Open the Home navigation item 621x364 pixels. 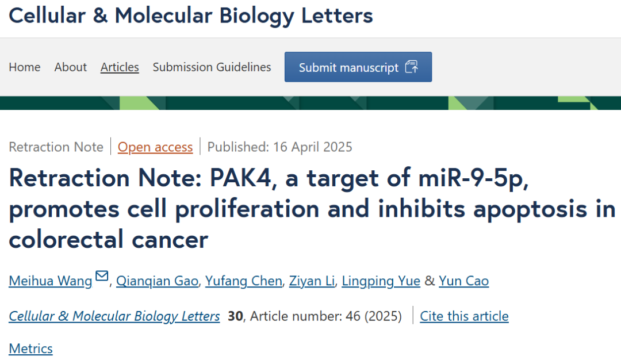point(25,67)
